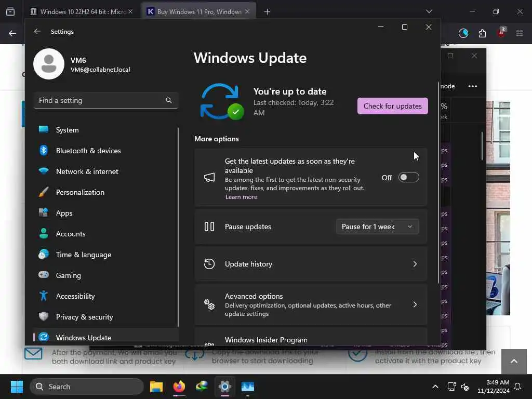Toggle Get the latest updates switch
The image size is (532, 399).
coord(409,178)
